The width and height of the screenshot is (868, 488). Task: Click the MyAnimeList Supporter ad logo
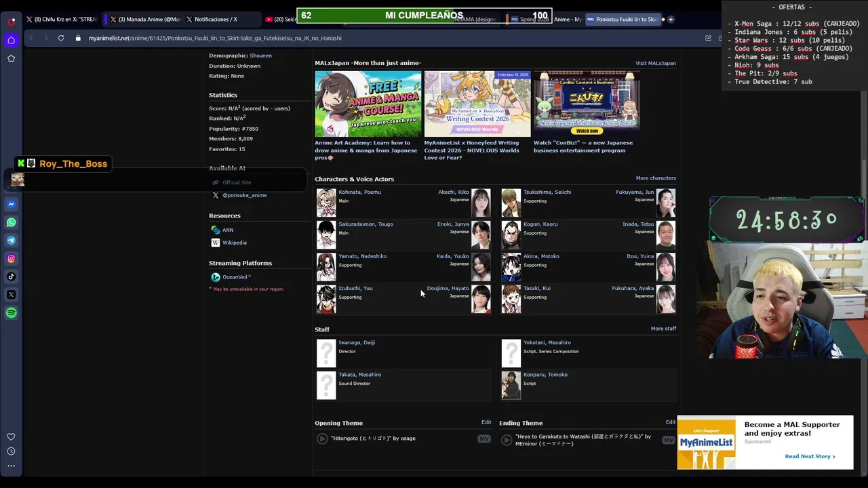pyautogui.click(x=706, y=442)
